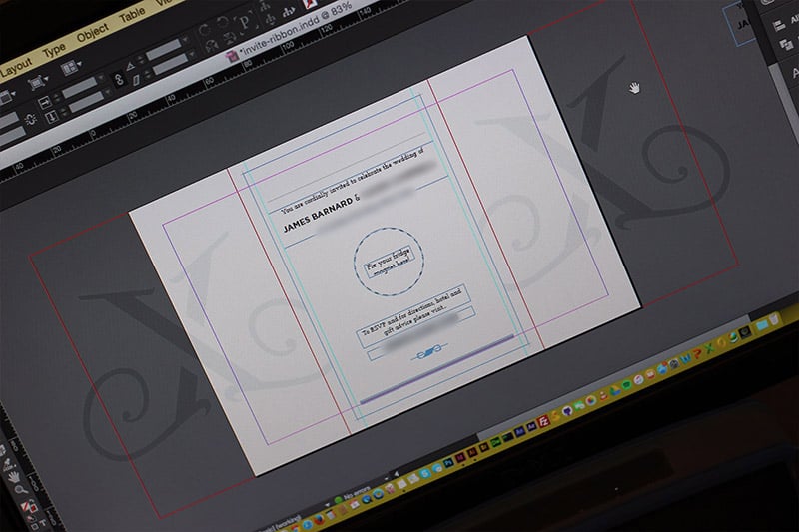
Task: Open the rotation angle dropdown arrow
Action: (x=186, y=40)
